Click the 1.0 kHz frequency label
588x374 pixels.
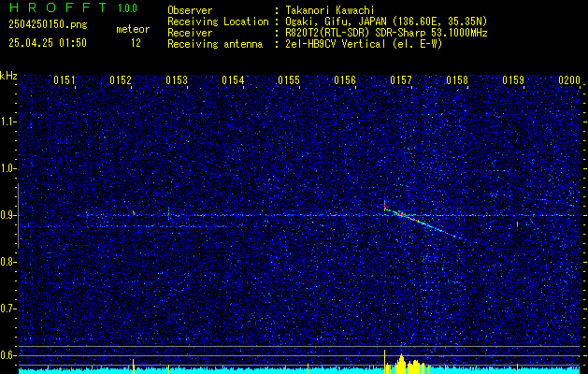8,169
